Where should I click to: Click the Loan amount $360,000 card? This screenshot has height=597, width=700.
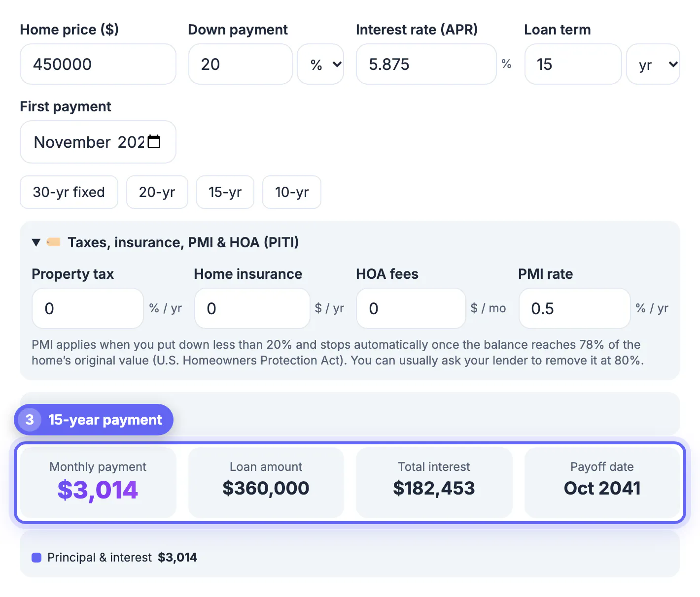click(266, 482)
